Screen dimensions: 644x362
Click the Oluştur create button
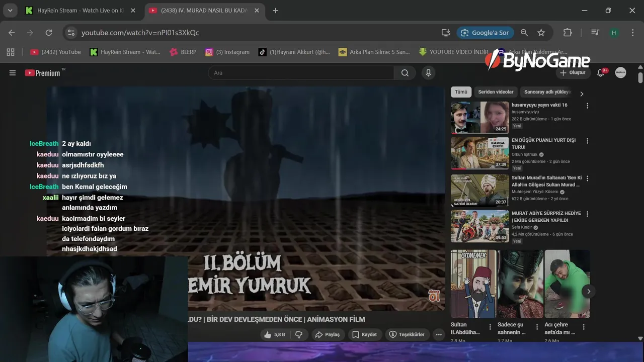(573, 73)
